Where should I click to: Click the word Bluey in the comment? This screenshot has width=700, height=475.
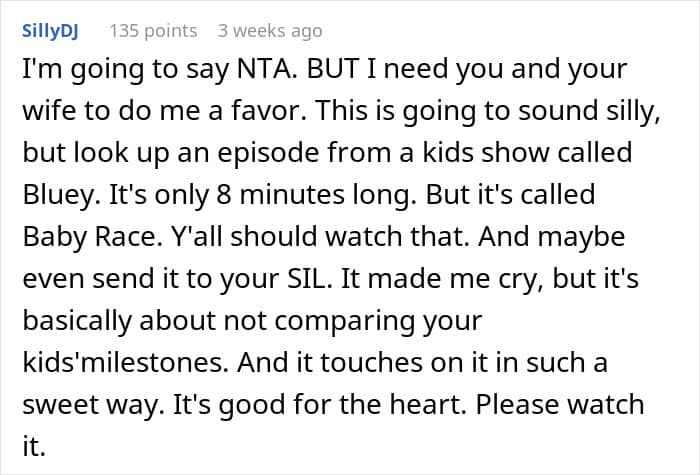tap(62, 195)
